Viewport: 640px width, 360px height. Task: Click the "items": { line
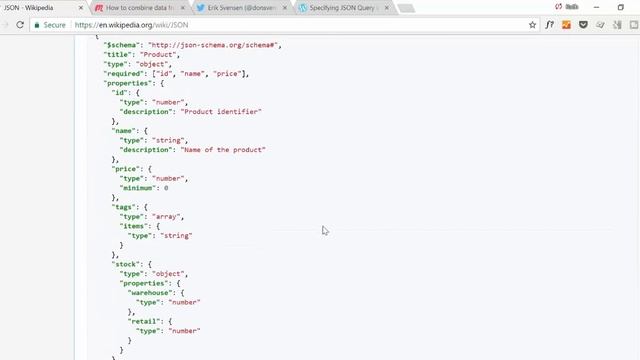(x=140, y=226)
